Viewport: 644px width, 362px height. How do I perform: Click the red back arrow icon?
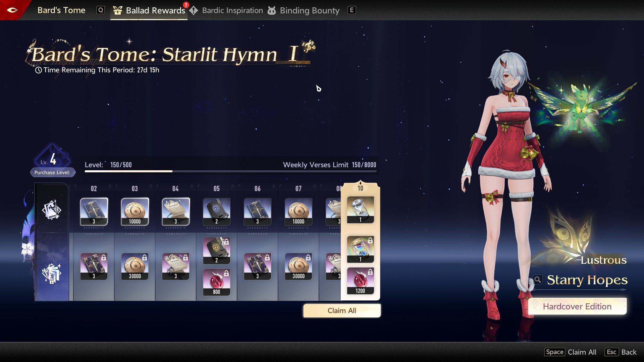12,10
